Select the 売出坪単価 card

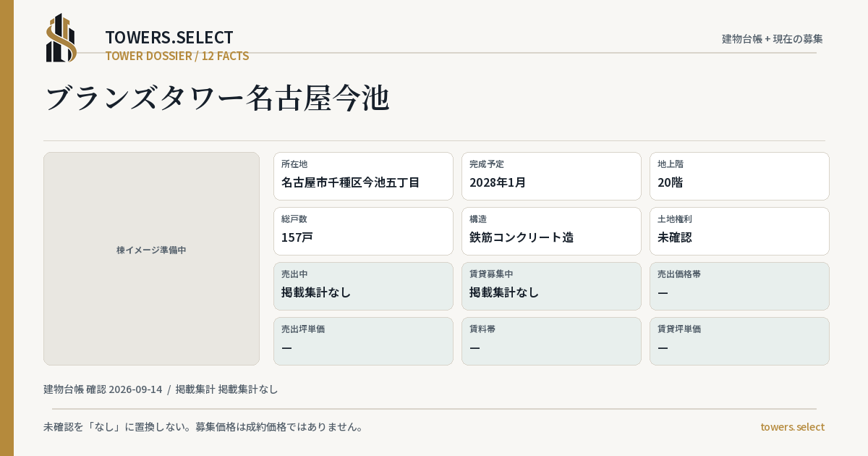tap(363, 341)
